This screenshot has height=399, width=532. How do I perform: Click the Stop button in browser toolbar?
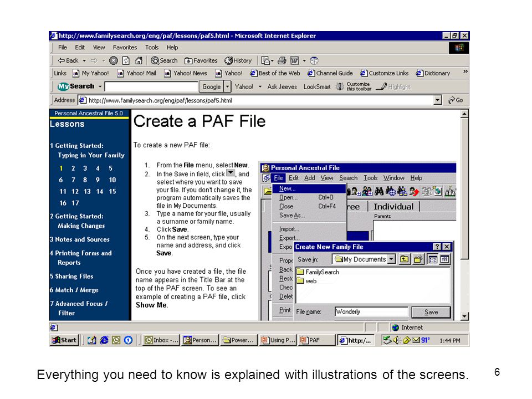(114, 61)
